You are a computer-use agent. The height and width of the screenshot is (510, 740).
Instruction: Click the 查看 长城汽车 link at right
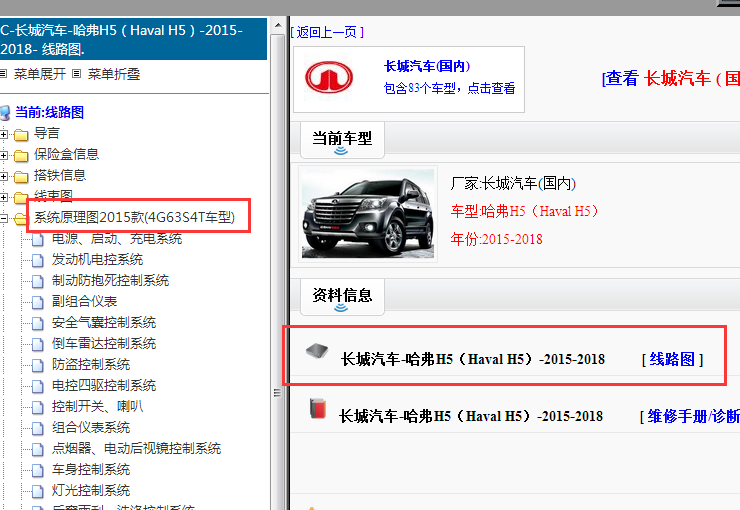point(671,78)
